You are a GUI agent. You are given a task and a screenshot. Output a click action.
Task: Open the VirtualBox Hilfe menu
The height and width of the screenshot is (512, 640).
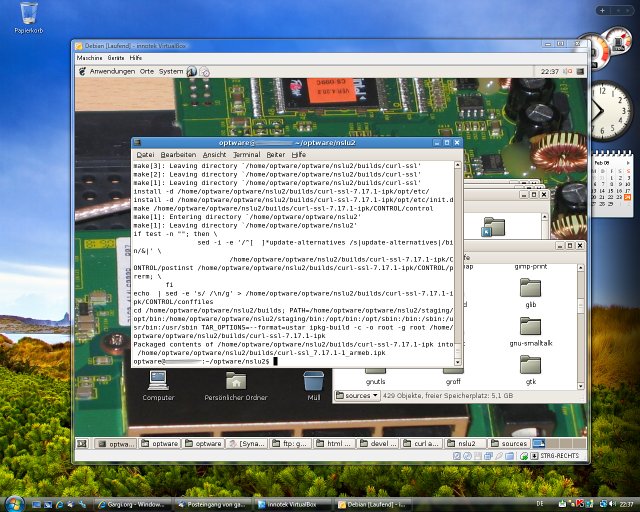pos(136,58)
